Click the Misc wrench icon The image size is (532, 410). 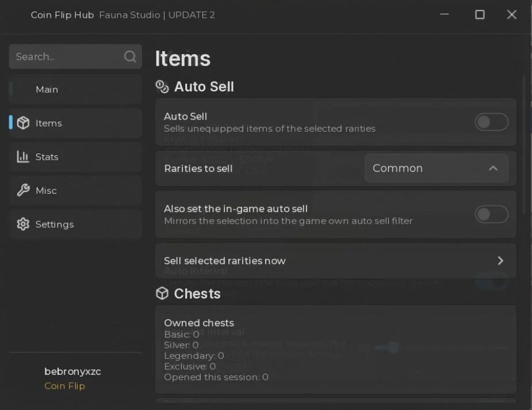pyautogui.click(x=23, y=190)
